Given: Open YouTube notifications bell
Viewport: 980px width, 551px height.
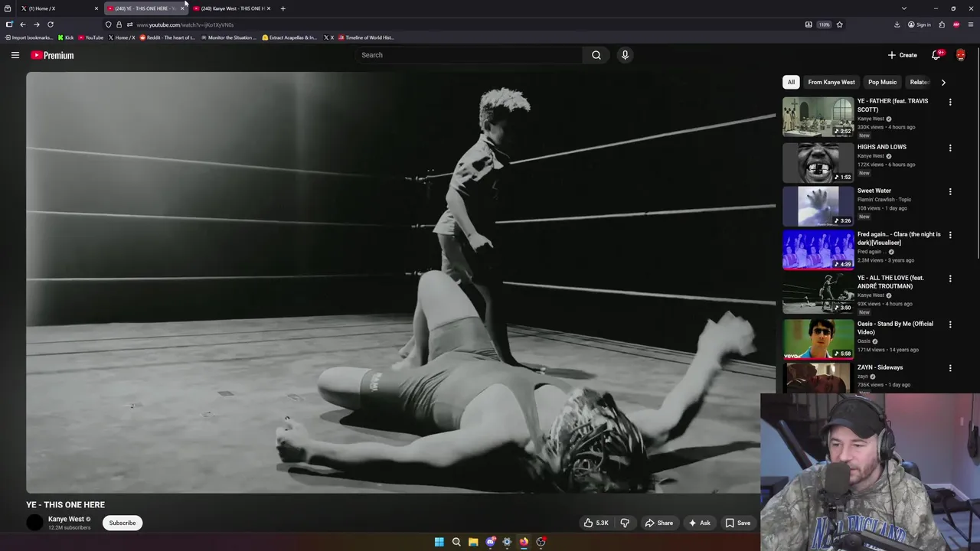Looking at the screenshot, I should pyautogui.click(x=936, y=55).
